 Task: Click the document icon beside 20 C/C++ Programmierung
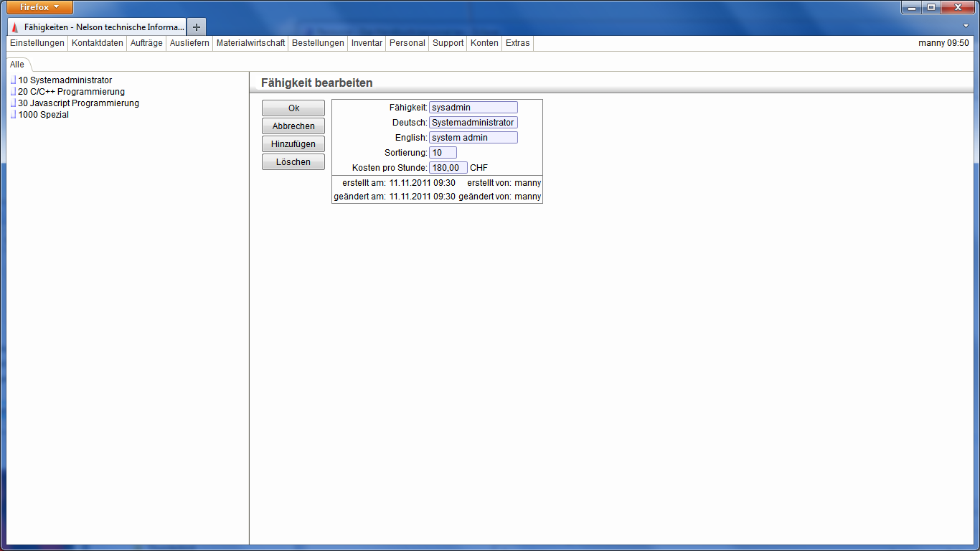[13, 92]
